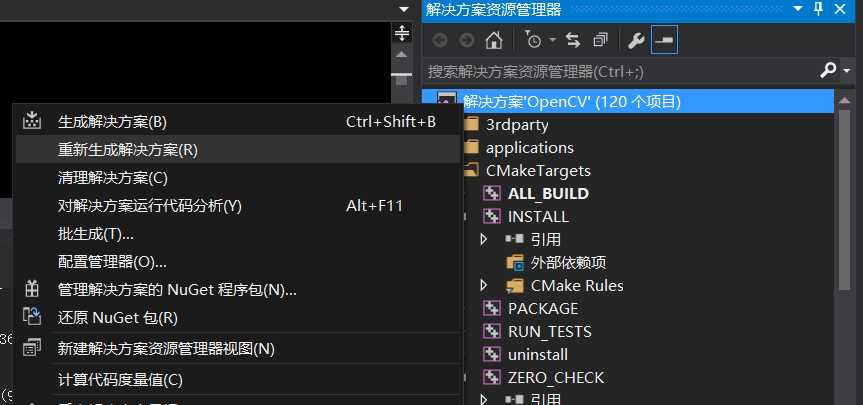Screen dimensions: 863x405
Task: Select the applications folder
Action: pyautogui.click(x=529, y=148)
